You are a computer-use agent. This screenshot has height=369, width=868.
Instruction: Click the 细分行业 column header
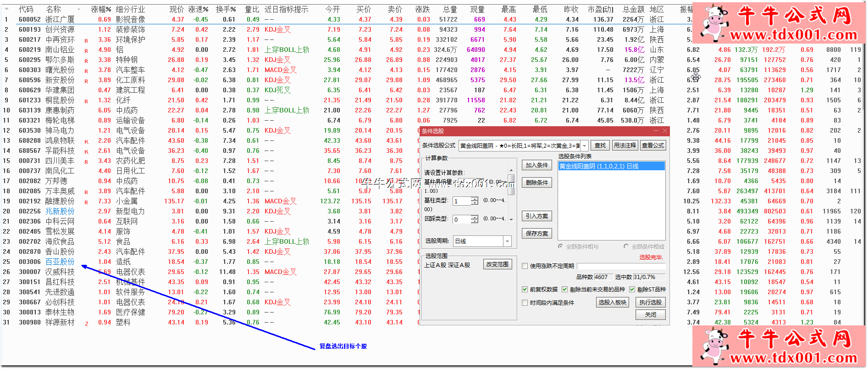coord(130,9)
